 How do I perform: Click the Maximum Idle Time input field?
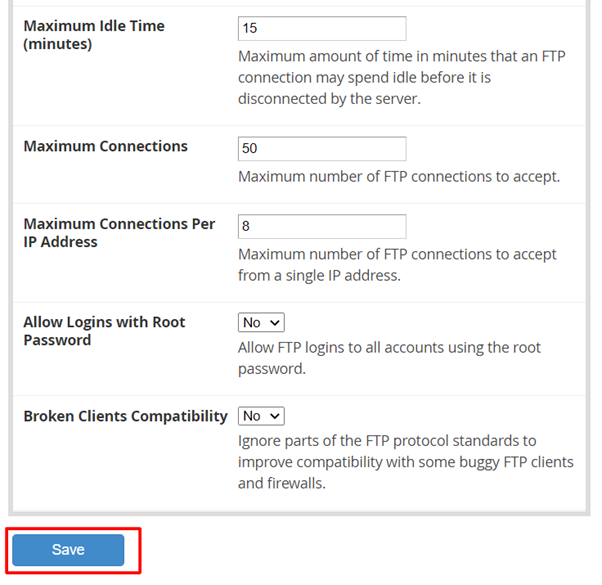[322, 29]
